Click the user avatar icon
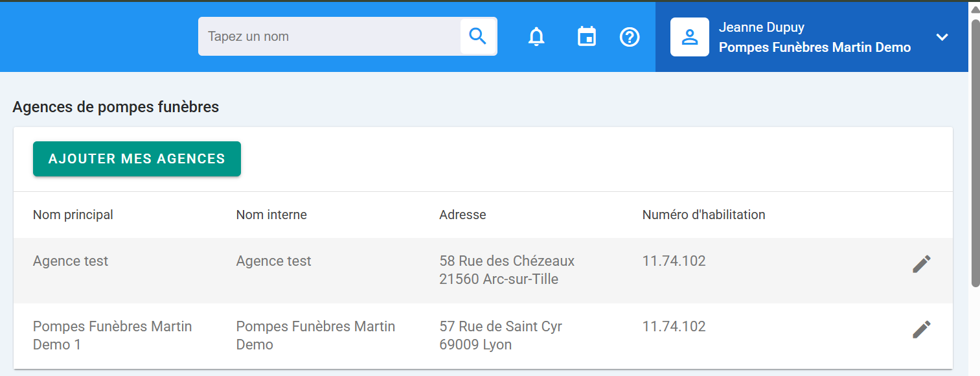 690,37
